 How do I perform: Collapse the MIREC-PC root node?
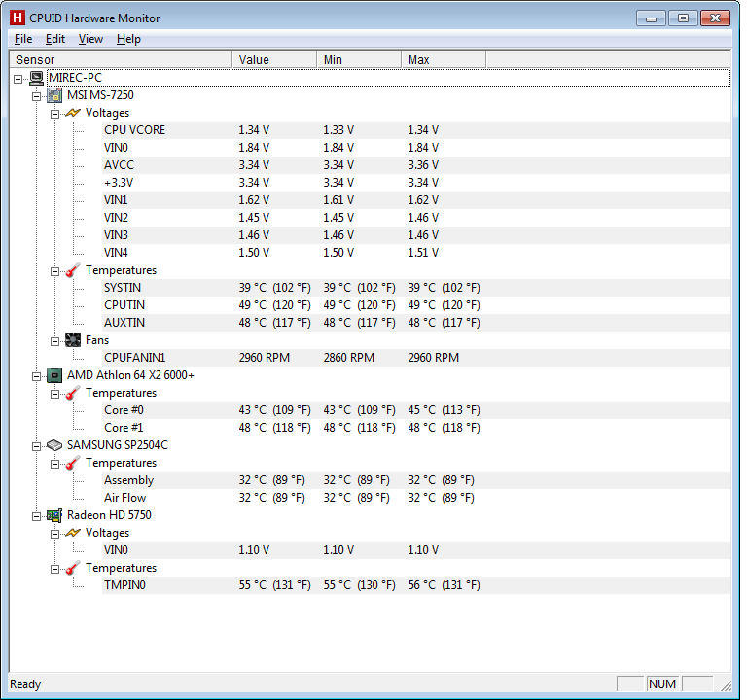click(18, 79)
